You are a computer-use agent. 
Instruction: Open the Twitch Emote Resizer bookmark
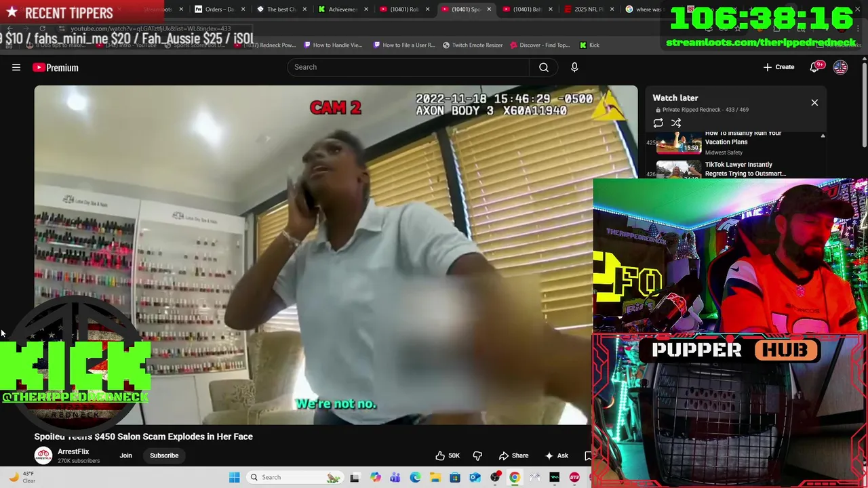[x=473, y=45]
